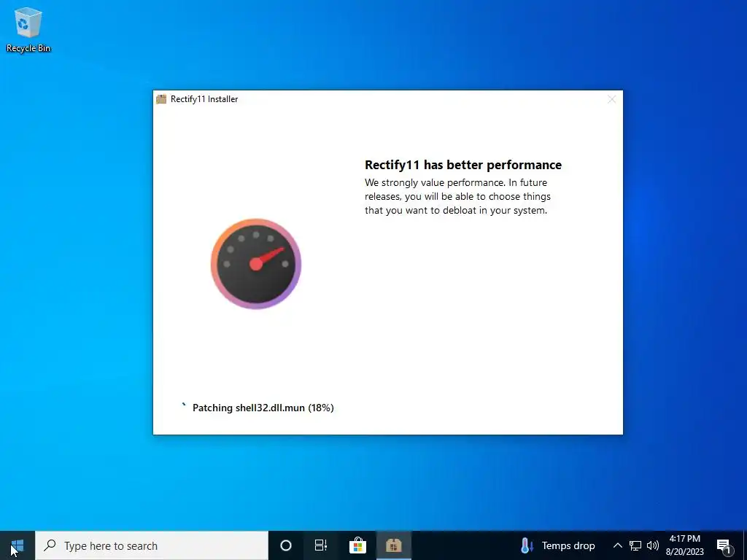Open the Windows Start menu

pos(18,545)
